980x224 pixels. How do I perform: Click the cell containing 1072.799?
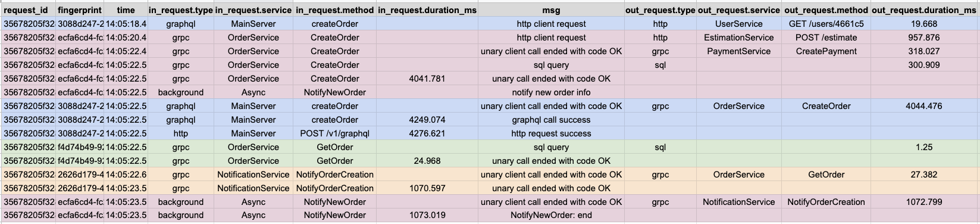coord(924,202)
